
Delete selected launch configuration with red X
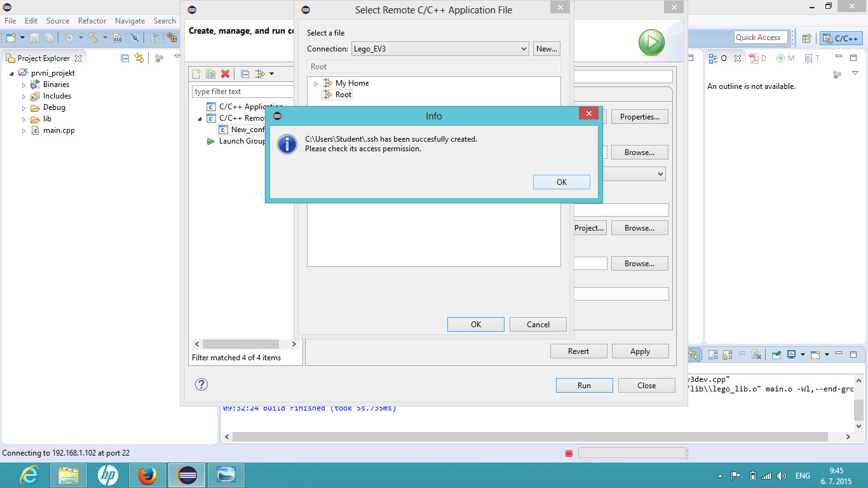(x=225, y=74)
